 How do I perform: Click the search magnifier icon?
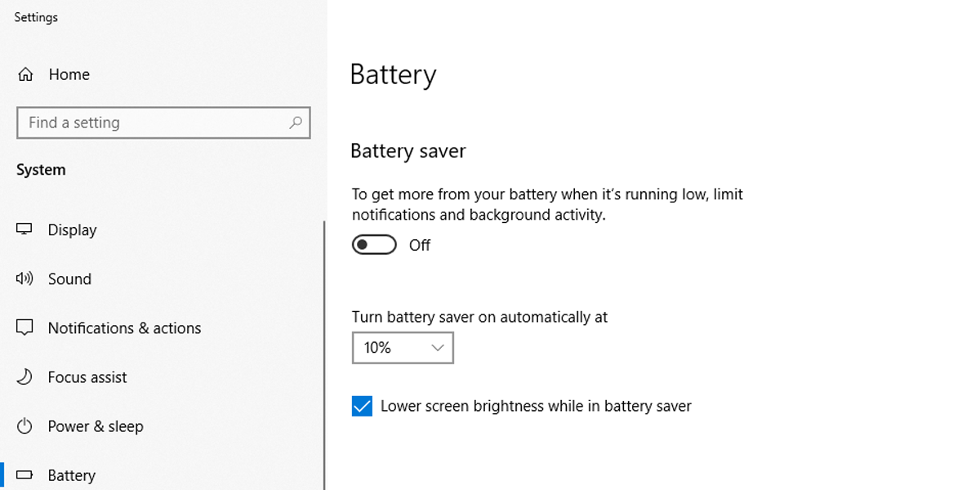(x=296, y=122)
